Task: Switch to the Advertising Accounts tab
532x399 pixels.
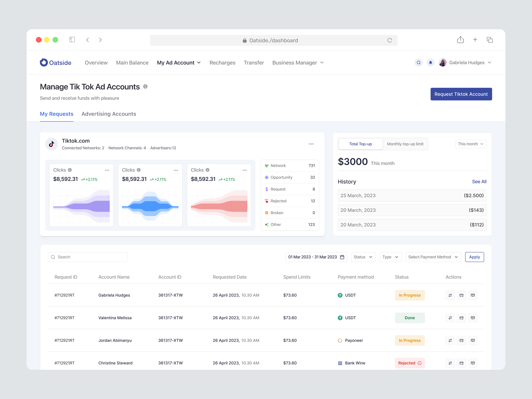Action: [109, 114]
